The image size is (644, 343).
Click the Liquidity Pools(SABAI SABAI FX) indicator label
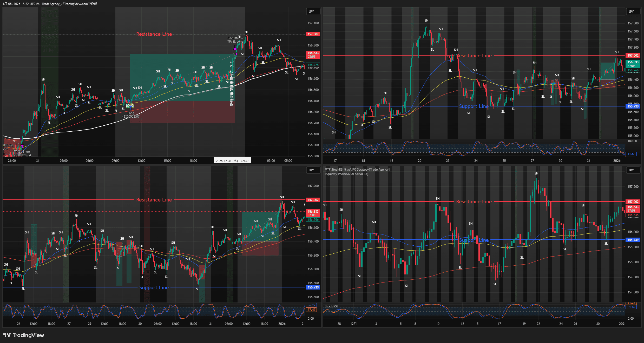click(346, 174)
